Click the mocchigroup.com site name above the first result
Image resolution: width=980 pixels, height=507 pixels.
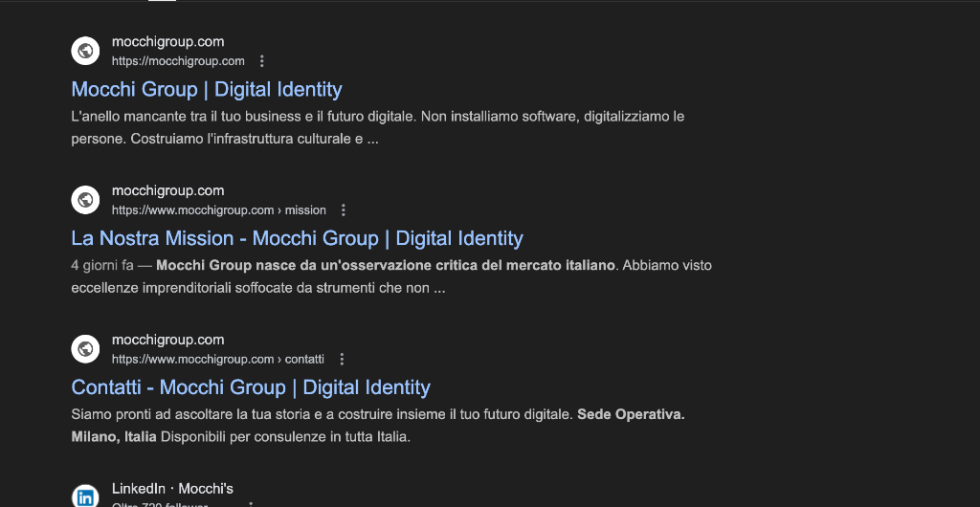pyautogui.click(x=167, y=41)
